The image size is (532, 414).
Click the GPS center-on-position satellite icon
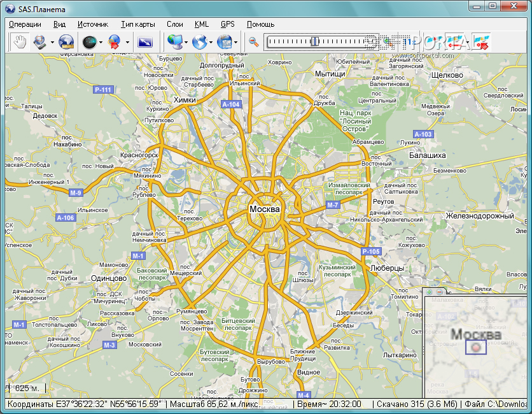482,42
